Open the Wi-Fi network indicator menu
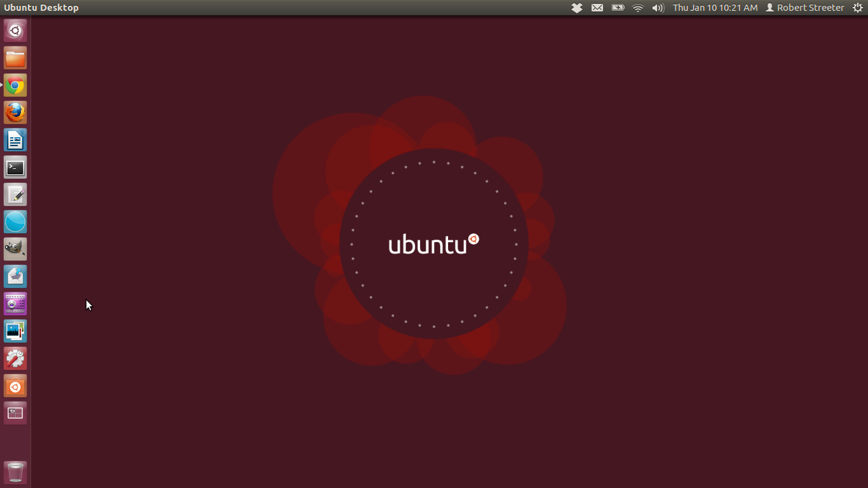The image size is (868, 488). pos(638,8)
